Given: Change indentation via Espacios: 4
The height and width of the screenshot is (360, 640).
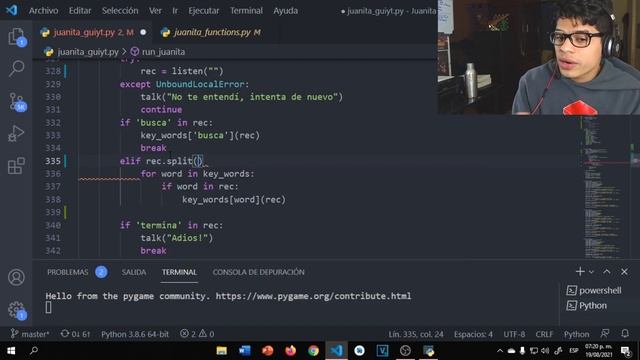Looking at the screenshot, I should click(473, 334).
